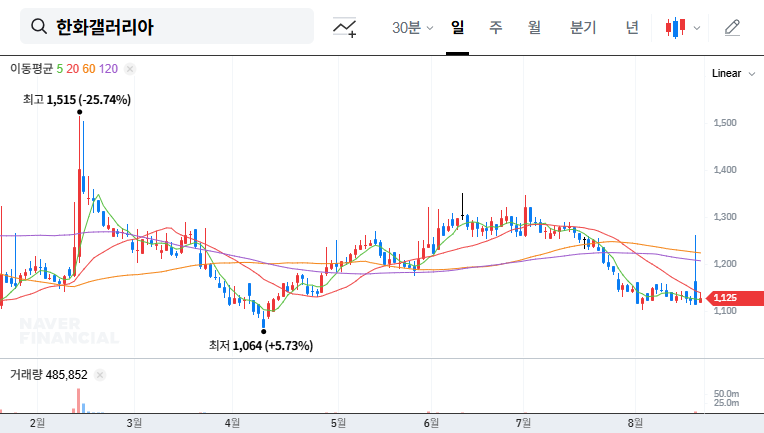Click the lowest price marker dot
This screenshot has width=764, height=433.
(264, 332)
